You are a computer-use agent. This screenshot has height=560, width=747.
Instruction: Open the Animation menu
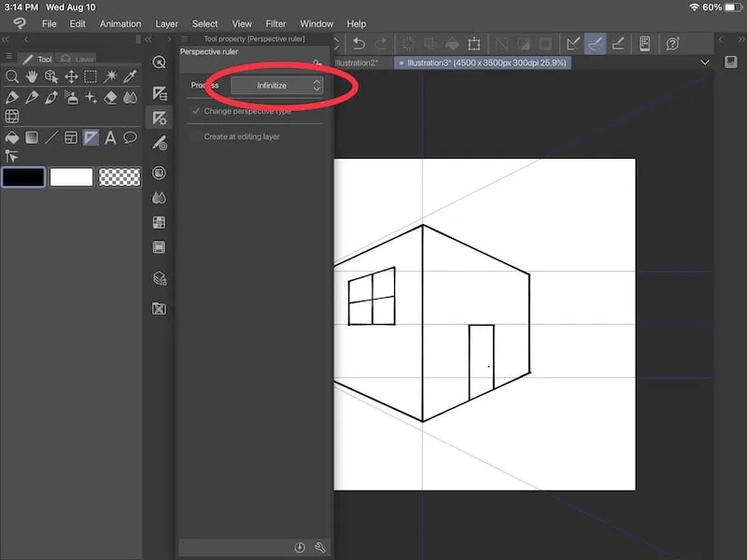tap(120, 23)
